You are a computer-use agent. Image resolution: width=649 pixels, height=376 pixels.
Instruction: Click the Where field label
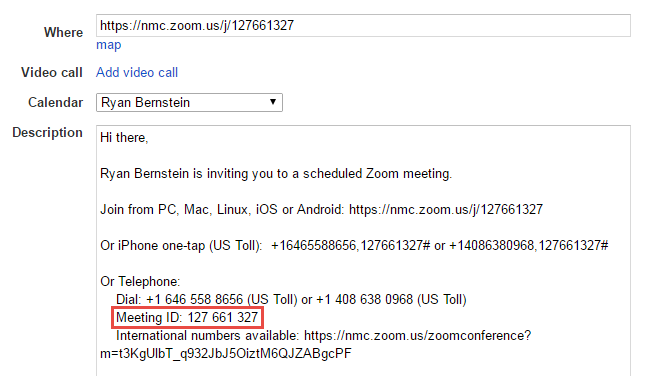[x=63, y=32]
